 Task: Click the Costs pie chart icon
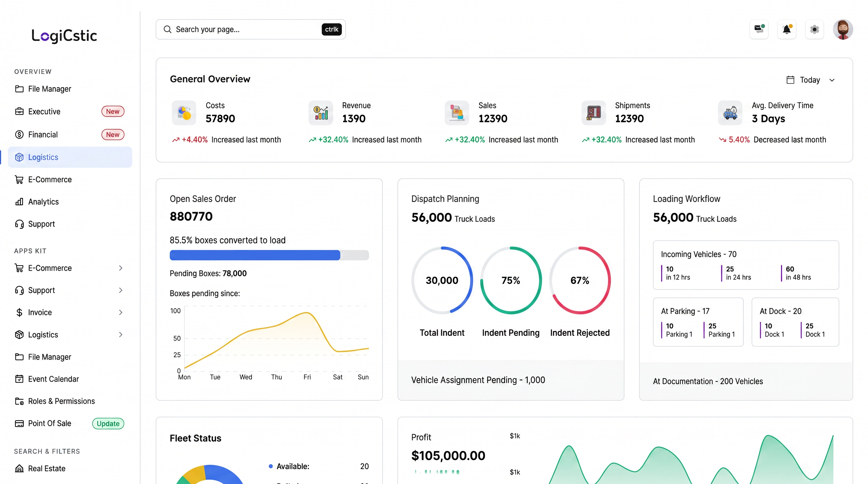tap(184, 113)
